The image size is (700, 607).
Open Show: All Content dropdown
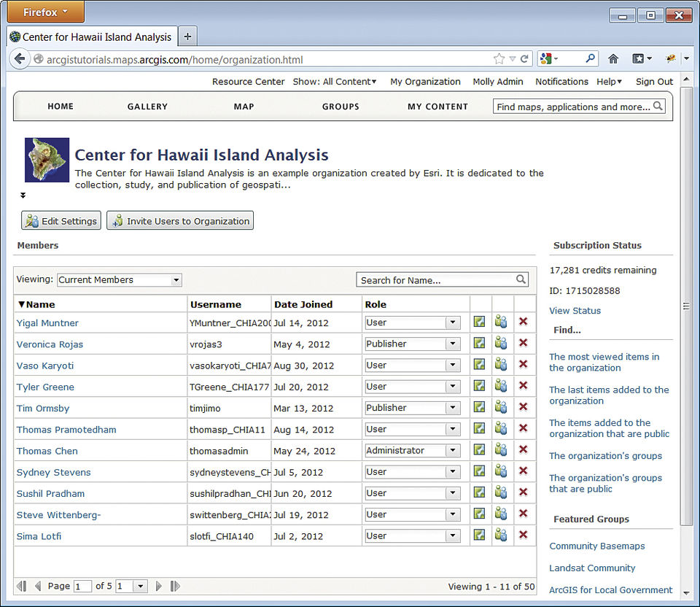coord(335,82)
